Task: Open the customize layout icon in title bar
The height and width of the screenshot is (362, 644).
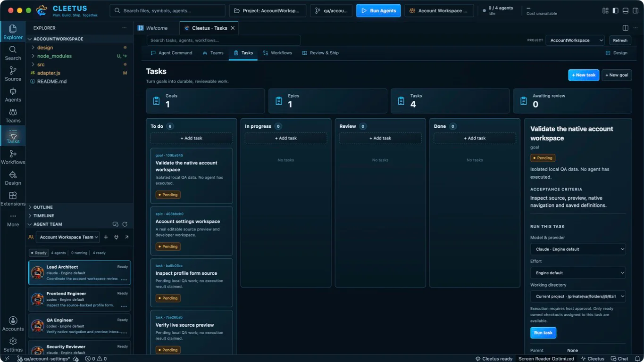Action: [605, 10]
